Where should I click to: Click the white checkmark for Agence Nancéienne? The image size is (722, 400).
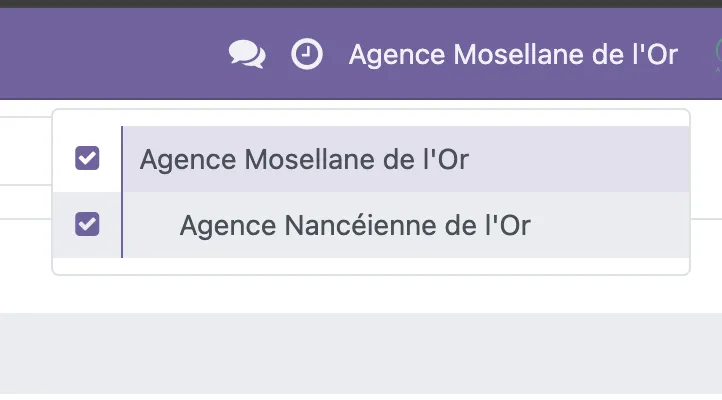(87, 224)
